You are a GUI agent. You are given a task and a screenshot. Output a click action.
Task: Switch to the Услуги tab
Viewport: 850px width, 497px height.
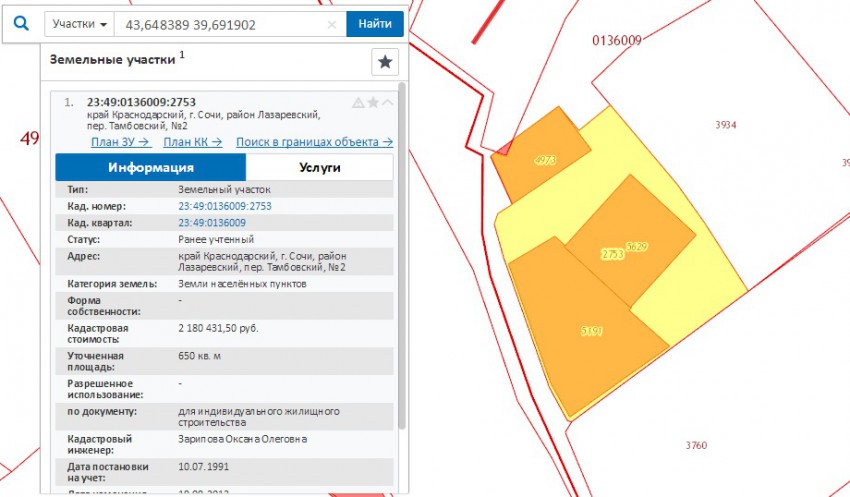click(x=320, y=168)
